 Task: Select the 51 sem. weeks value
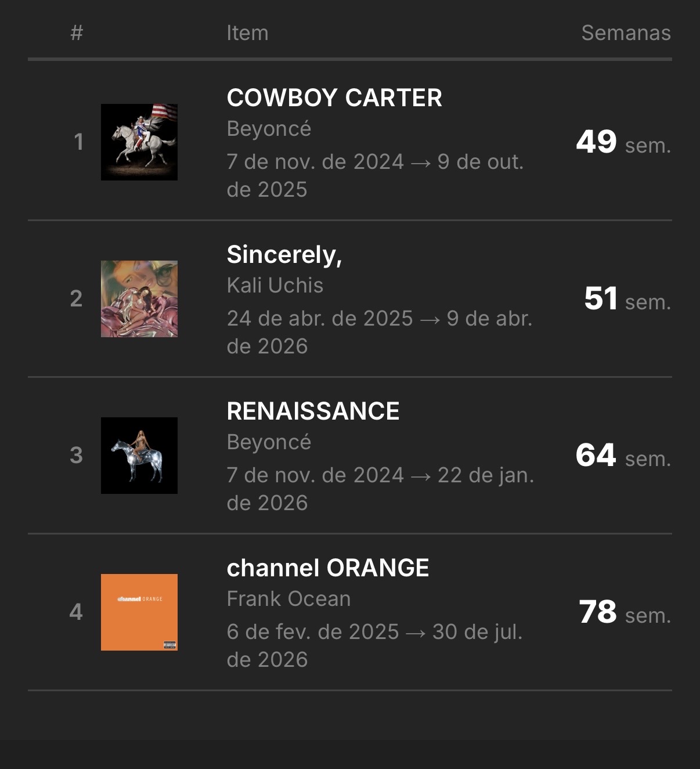coord(627,299)
